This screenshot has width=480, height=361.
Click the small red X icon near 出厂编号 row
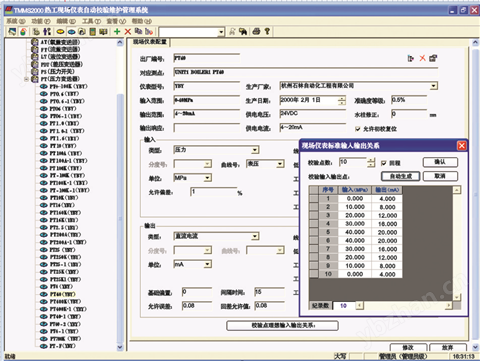click(x=422, y=58)
